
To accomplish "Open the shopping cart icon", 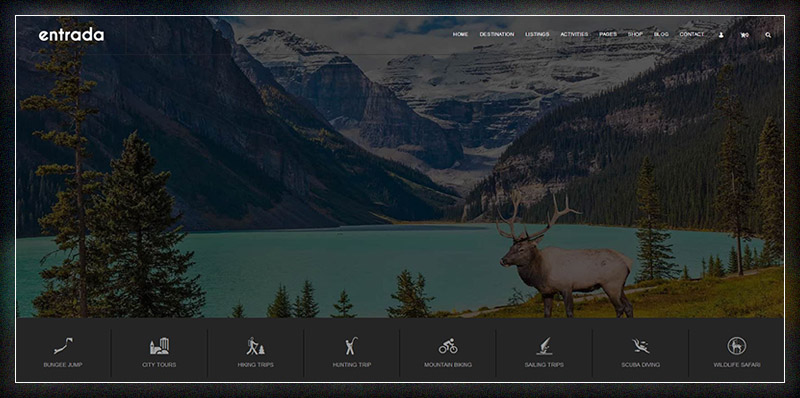I will point(744,35).
